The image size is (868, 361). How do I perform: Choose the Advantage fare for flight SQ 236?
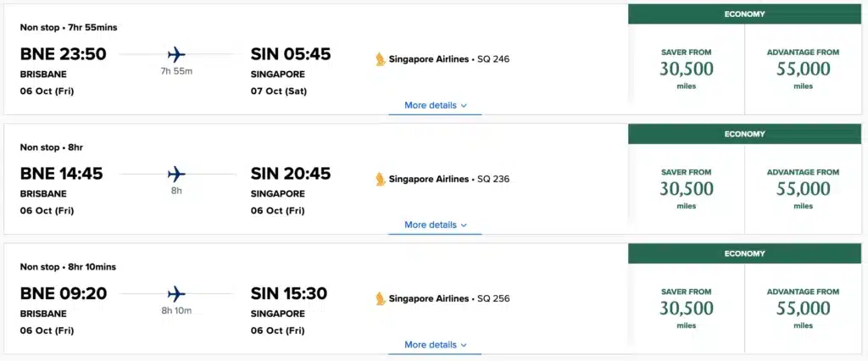(803, 188)
